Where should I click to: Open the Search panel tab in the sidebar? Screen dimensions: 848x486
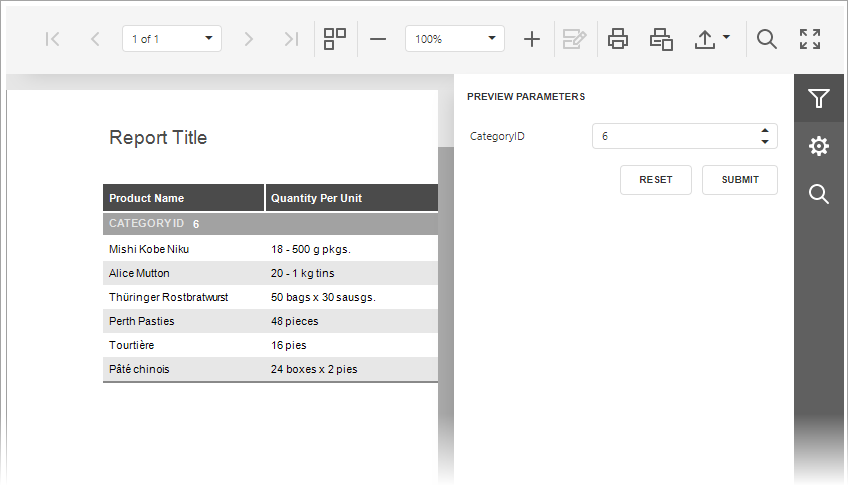819,194
